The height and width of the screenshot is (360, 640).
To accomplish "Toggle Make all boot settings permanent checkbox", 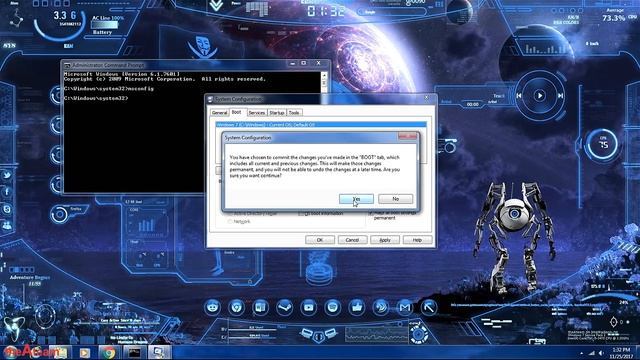I will pos(371,213).
